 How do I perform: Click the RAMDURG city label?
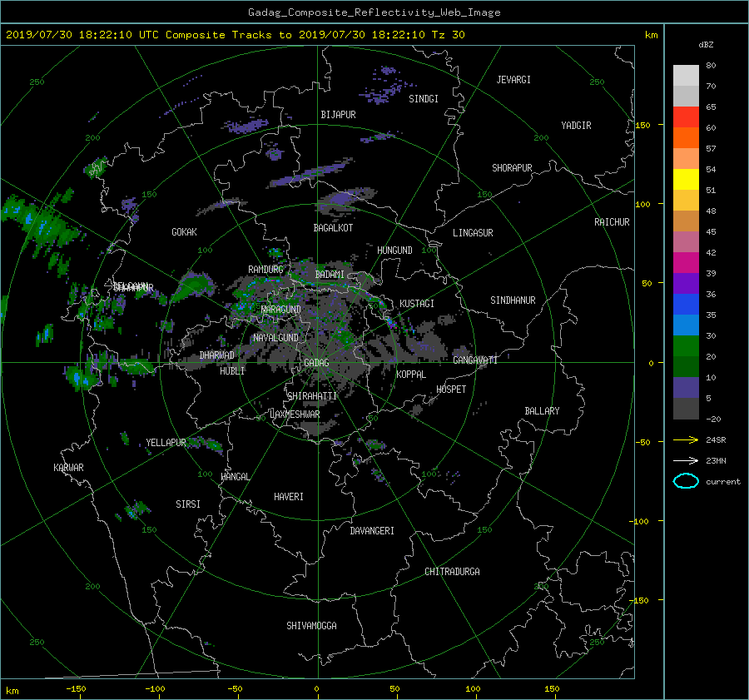pyautogui.click(x=265, y=270)
